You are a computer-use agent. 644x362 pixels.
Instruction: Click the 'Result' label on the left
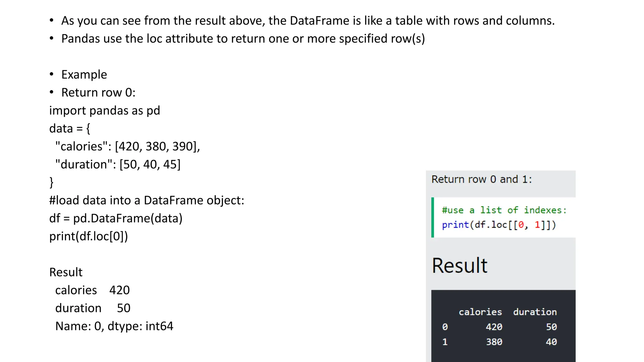[x=66, y=272]
